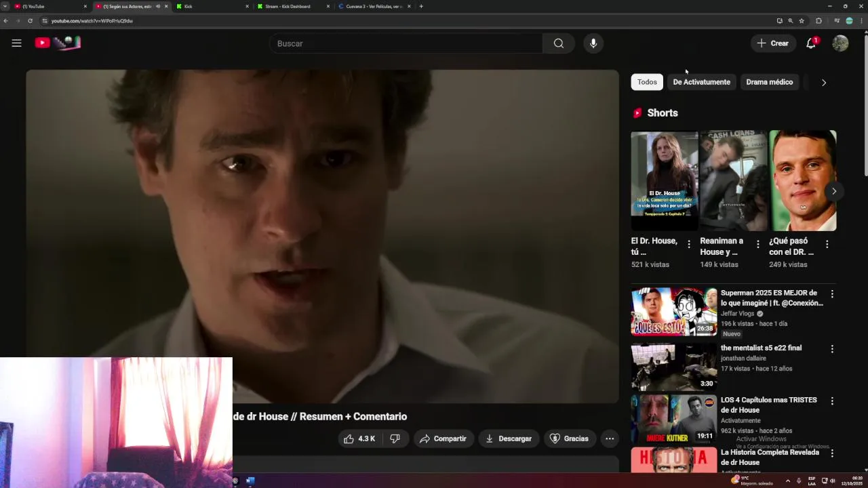This screenshot has width=868, height=488.
Task: Open options for 'La Historia Completa' video
Action: 832,453
